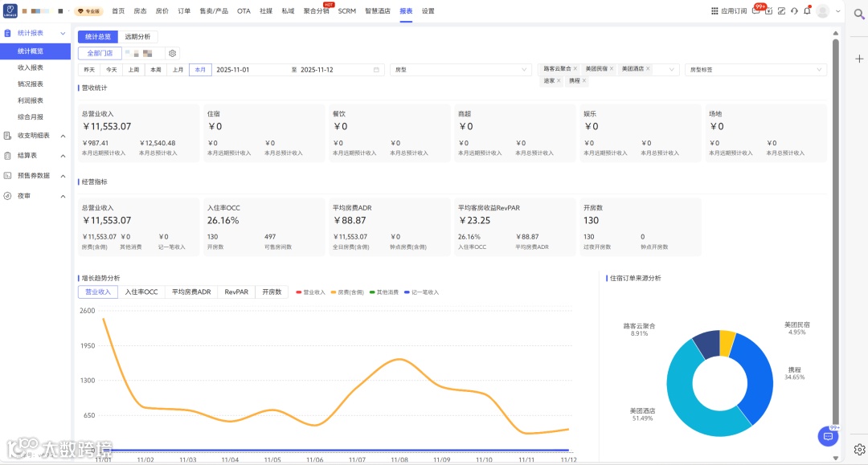Remove the 携程 channel tag

pyautogui.click(x=584, y=81)
